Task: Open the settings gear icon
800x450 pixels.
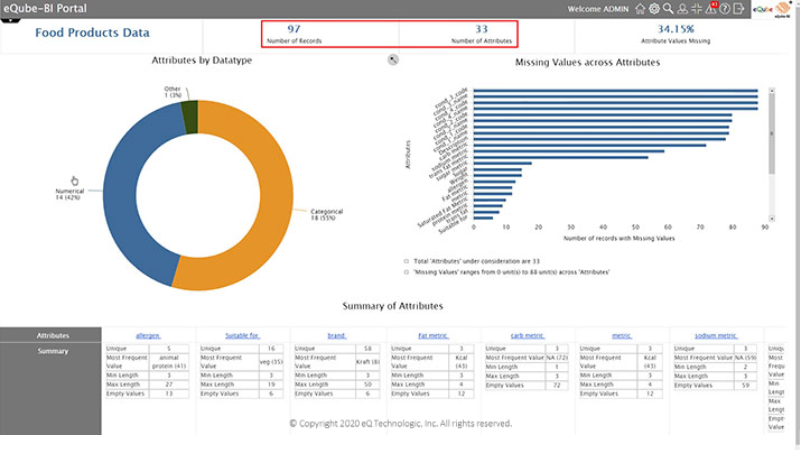Action: (x=654, y=9)
